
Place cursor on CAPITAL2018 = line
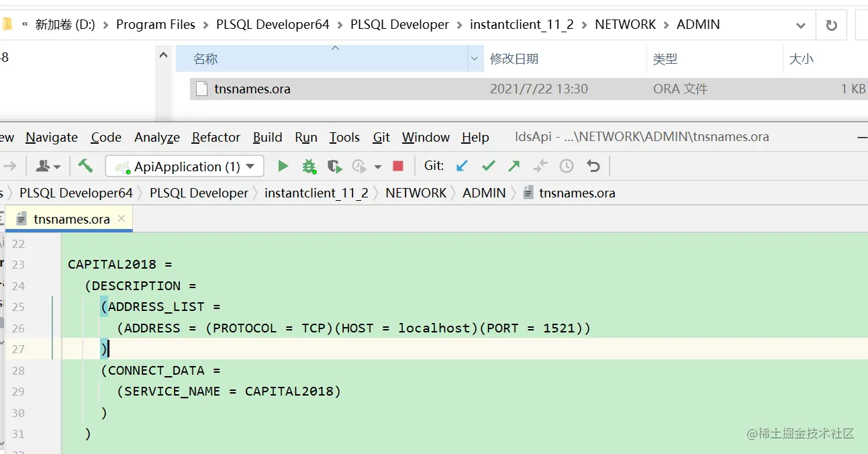[120, 265]
